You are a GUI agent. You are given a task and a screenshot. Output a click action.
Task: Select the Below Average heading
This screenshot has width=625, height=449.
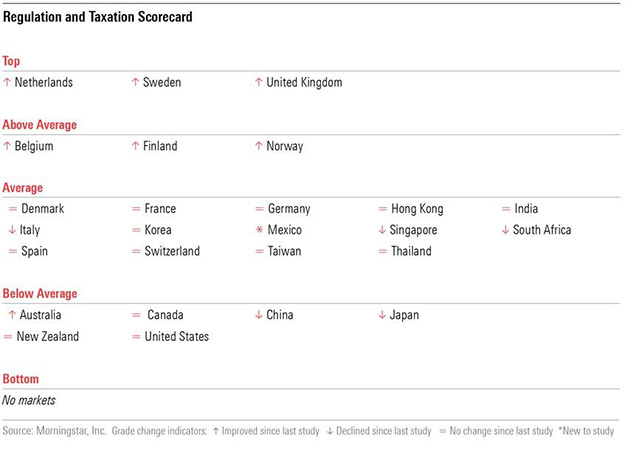[40, 294]
